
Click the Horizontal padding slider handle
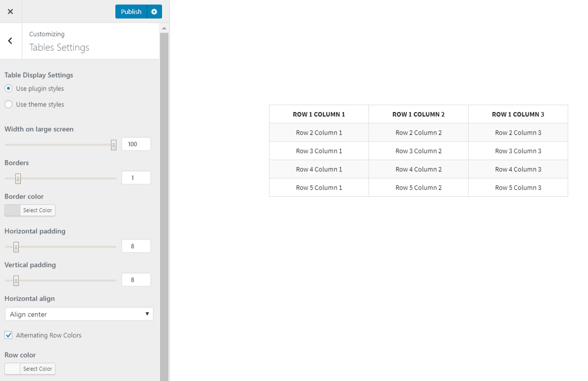pyautogui.click(x=16, y=247)
